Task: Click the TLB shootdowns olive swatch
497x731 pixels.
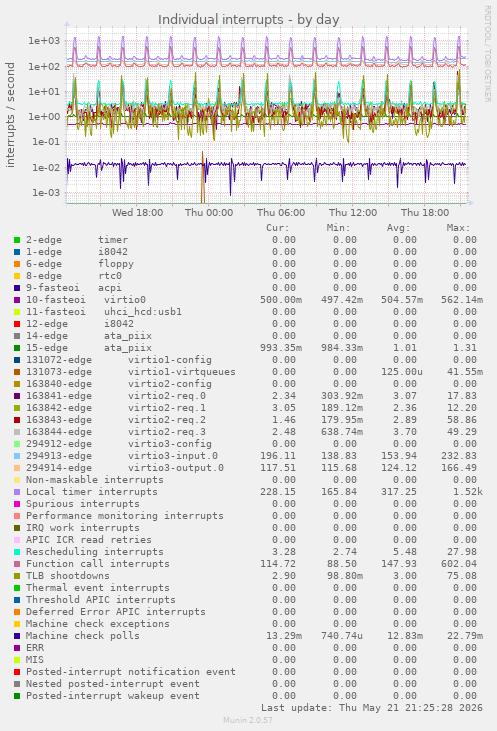Action: pos(17,576)
